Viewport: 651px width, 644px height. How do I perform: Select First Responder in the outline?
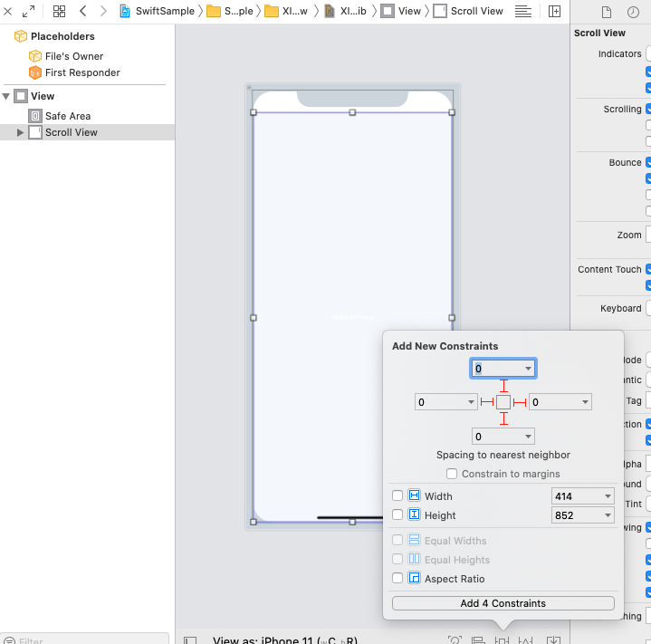point(82,72)
